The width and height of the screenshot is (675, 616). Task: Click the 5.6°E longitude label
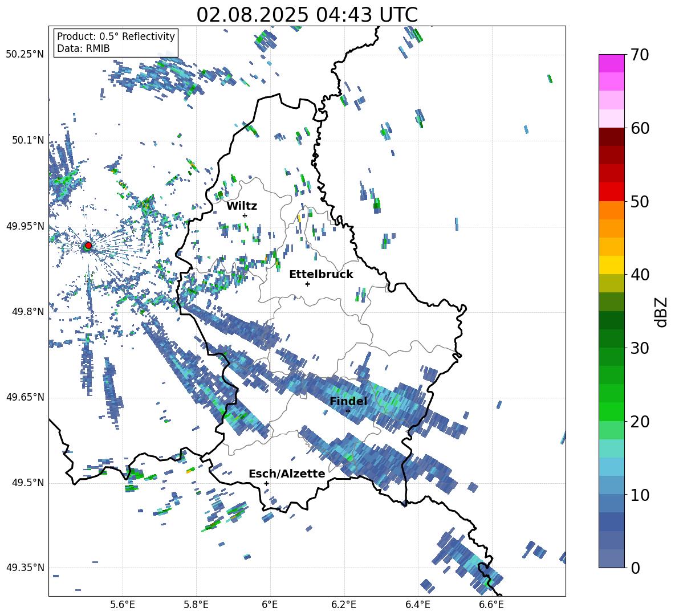point(123,605)
